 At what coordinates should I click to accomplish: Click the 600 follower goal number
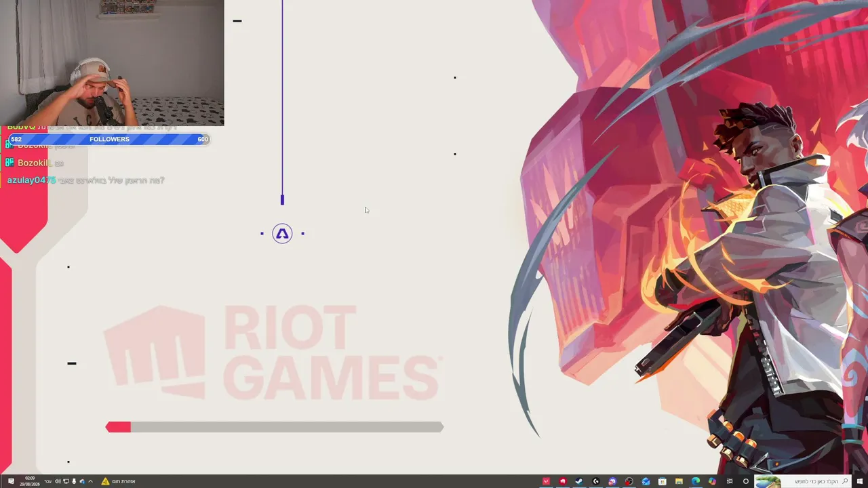(203, 139)
